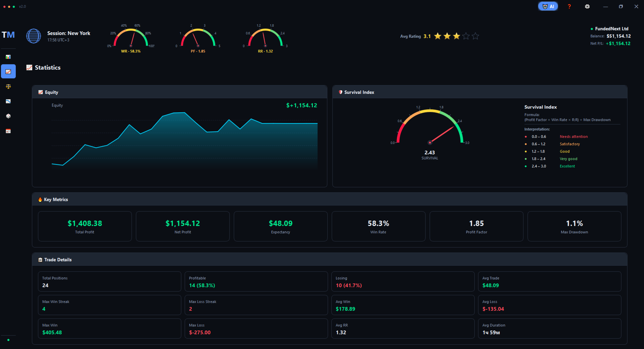Click the Survival Index panel header
644x349 pixels.
pyautogui.click(x=480, y=92)
